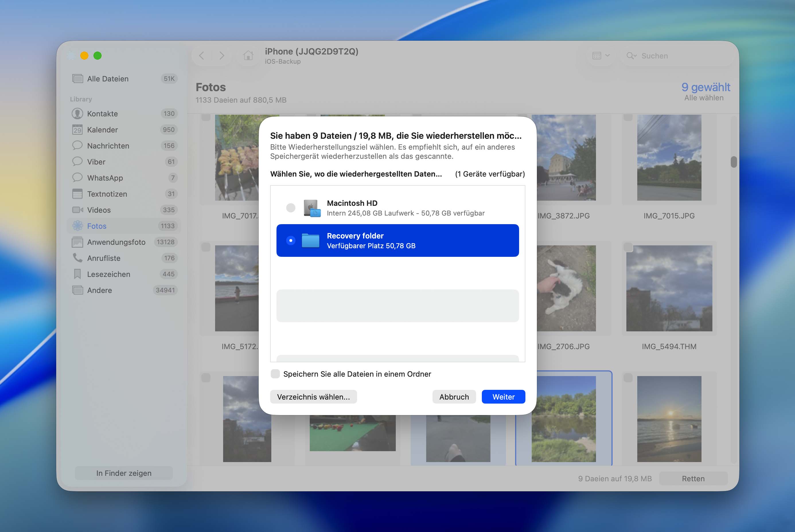Select the IMG_5494.THM thumbnail
The image size is (795, 532).
(x=669, y=288)
